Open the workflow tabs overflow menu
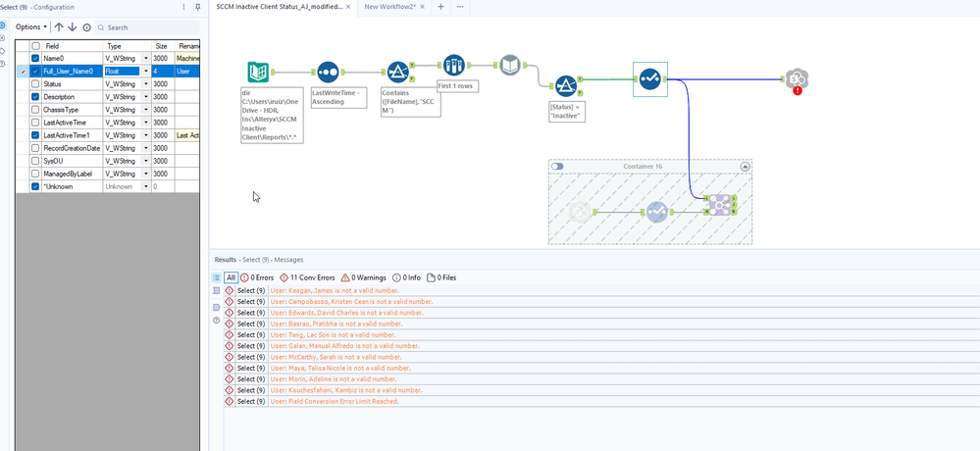This screenshot has width=980, height=451. click(461, 6)
